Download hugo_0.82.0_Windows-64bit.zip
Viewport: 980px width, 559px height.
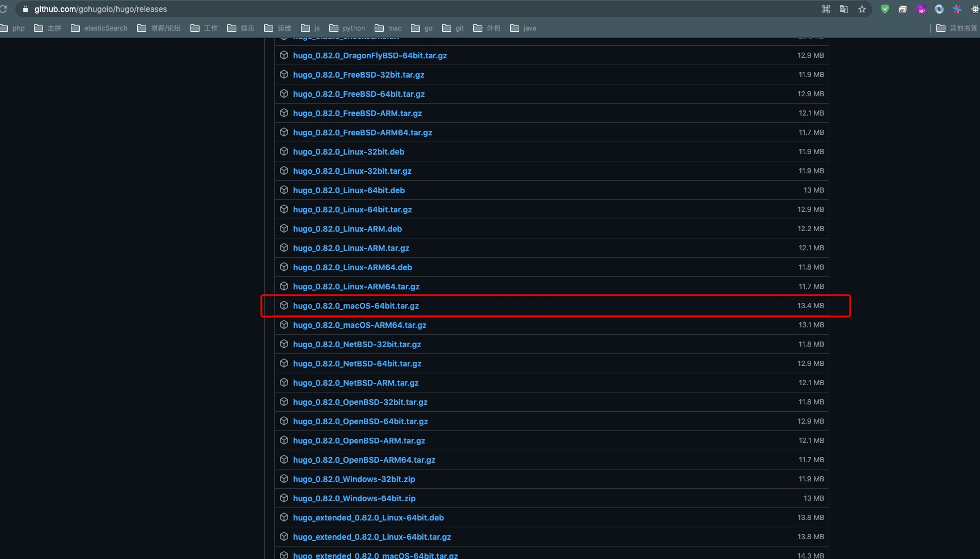(354, 498)
